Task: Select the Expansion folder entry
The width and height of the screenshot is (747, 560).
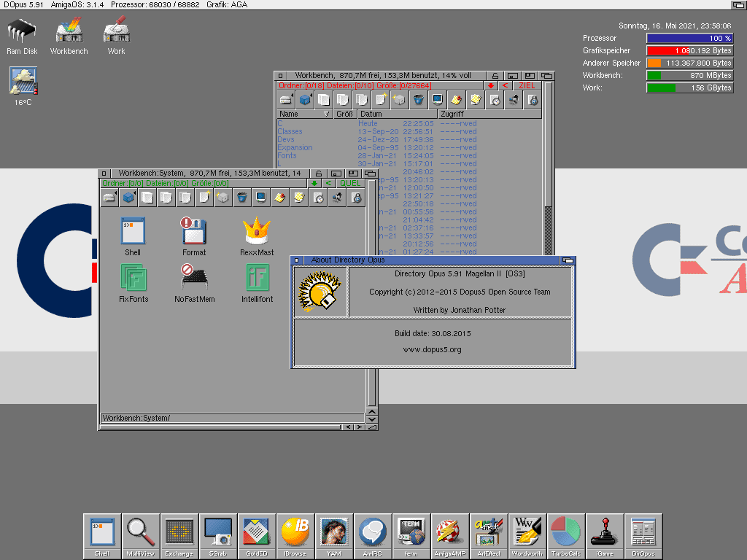Action: click(x=295, y=147)
